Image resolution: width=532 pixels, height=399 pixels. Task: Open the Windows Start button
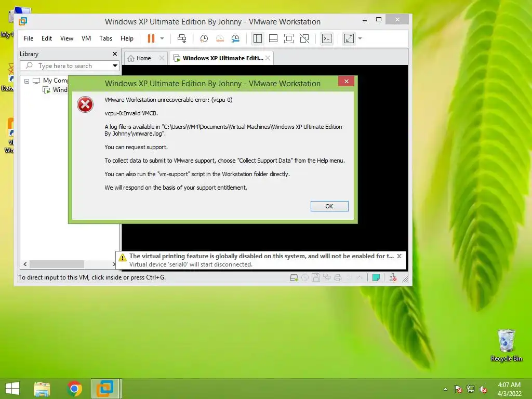pos(12,389)
